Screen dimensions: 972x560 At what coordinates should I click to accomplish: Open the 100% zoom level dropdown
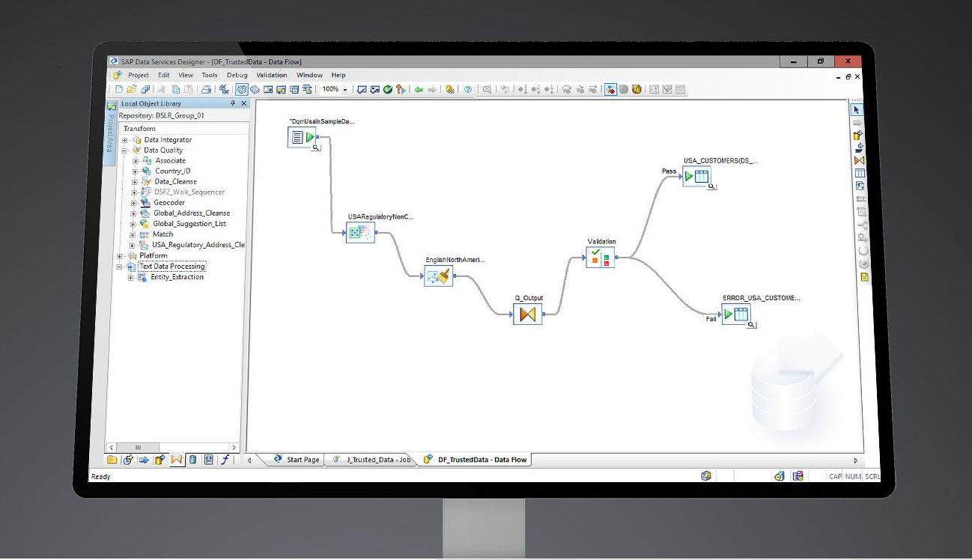click(x=345, y=90)
